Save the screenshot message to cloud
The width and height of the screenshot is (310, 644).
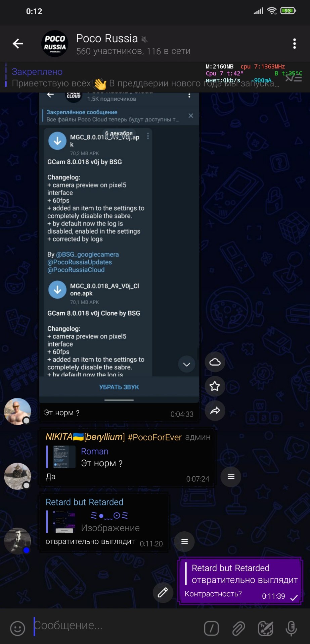[215, 362]
